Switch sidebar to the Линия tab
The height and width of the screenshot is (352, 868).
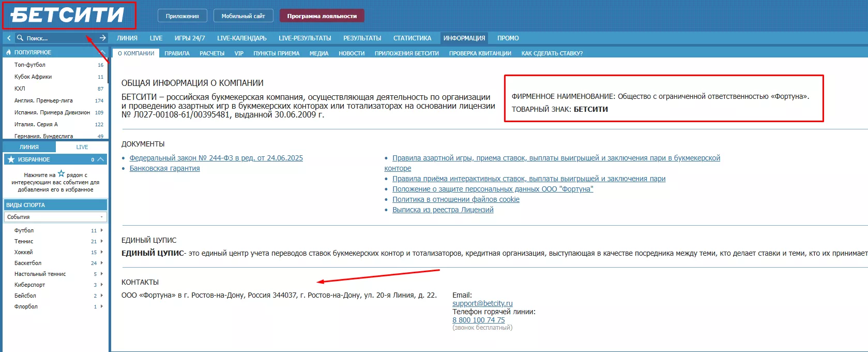click(29, 147)
